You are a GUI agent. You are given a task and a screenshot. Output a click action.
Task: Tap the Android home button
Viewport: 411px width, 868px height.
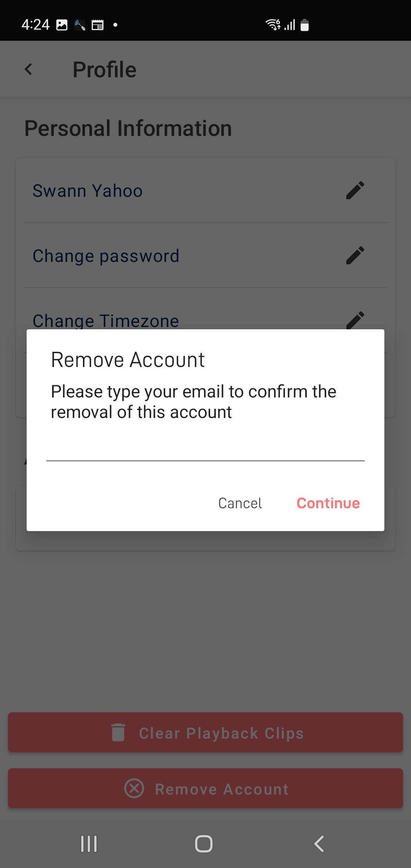pyautogui.click(x=204, y=844)
